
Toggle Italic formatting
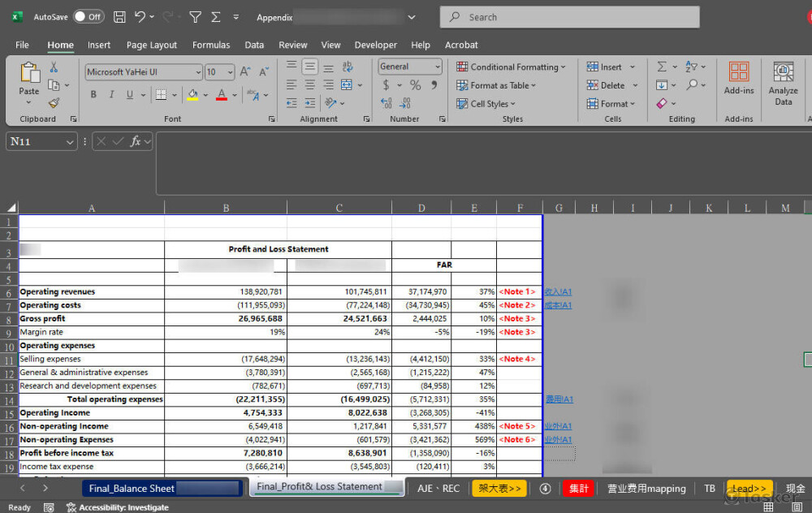tap(112, 95)
